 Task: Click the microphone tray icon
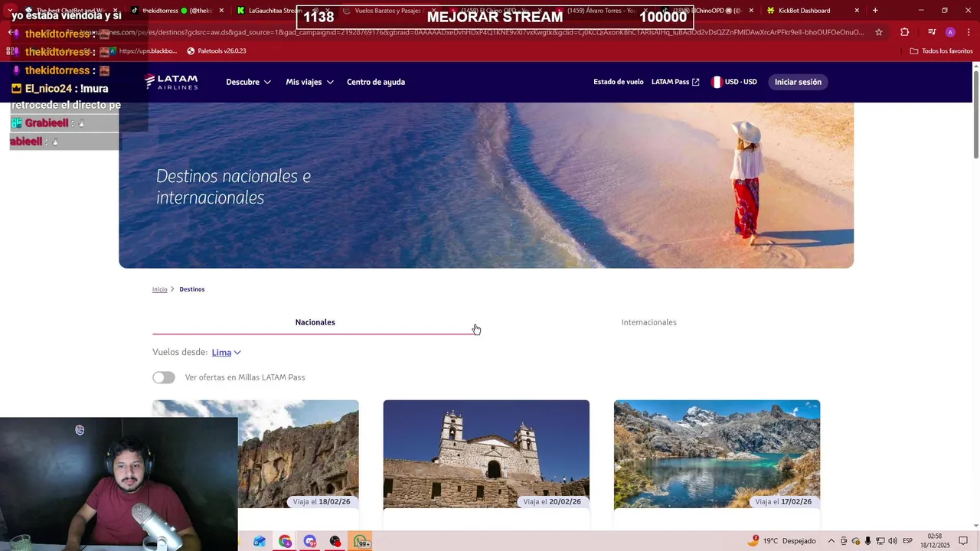[x=867, y=541]
